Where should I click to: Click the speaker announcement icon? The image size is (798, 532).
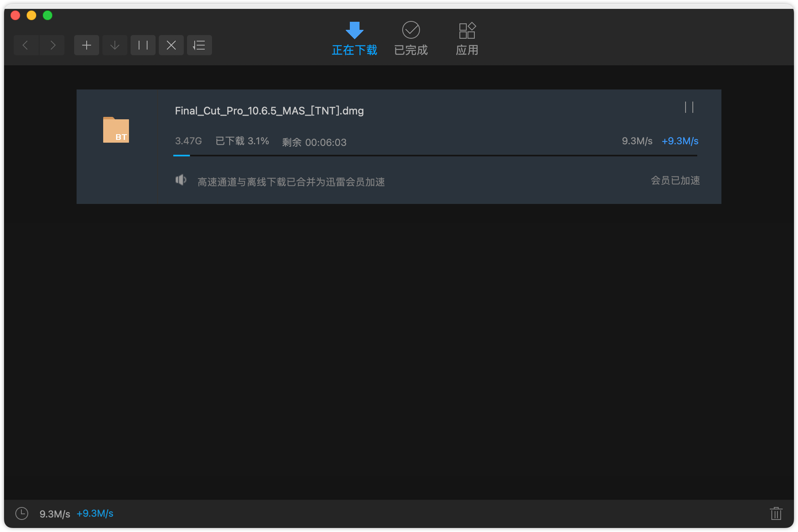coord(181,180)
